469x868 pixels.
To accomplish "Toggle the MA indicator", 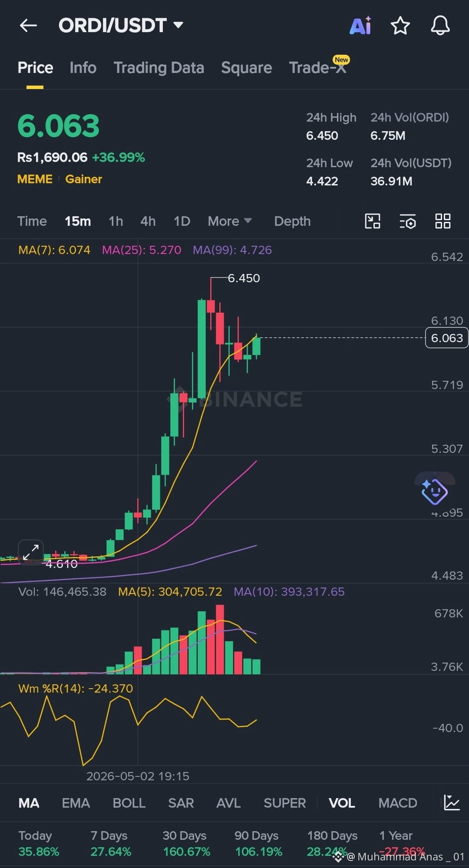I will click(29, 803).
